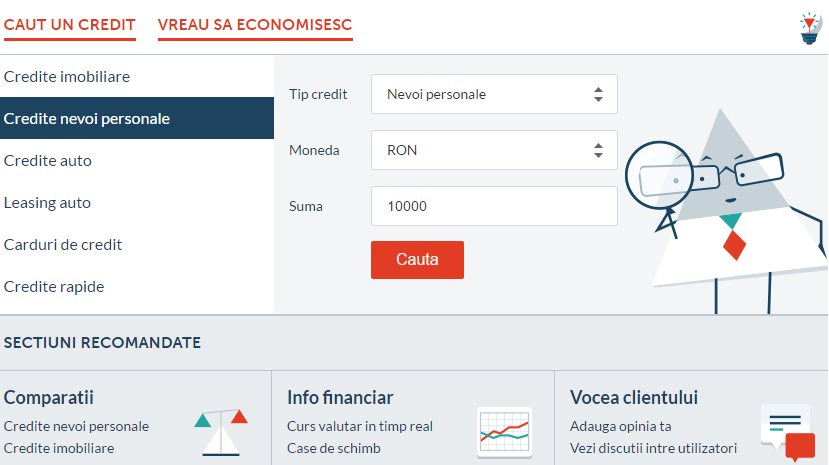This screenshot has height=465, width=829.
Task: Click the triangle mascot with magnifying glass
Action: click(726, 211)
